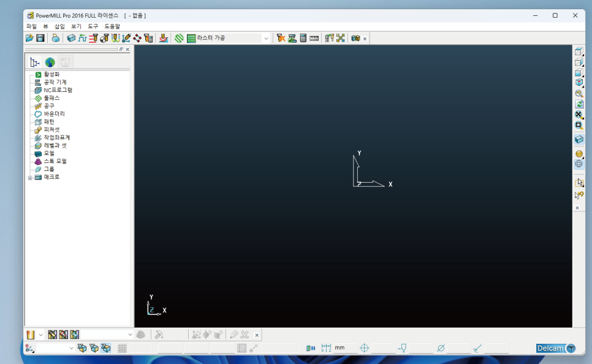Viewport: 592px width, 364px height.
Task: Click the Refresh view icon
Action: (579, 104)
